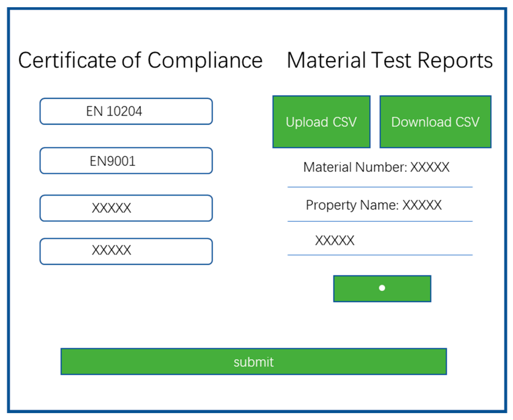Select the Property Name row label

pyautogui.click(x=352, y=205)
